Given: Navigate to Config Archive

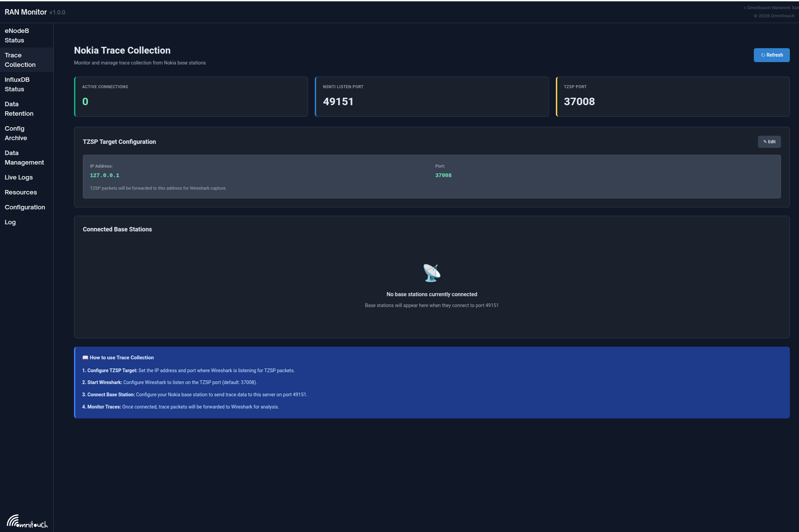Looking at the screenshot, I should click(26, 133).
